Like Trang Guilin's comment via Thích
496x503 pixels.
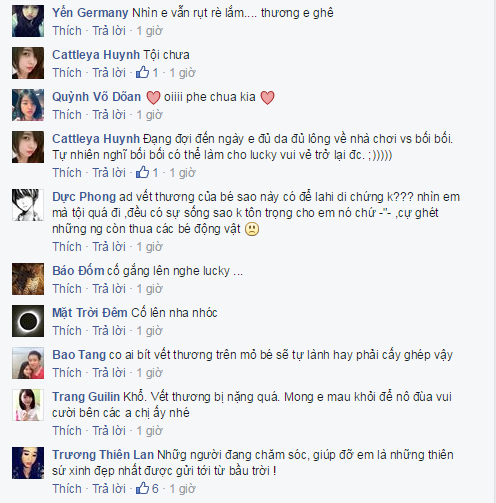click(x=67, y=431)
